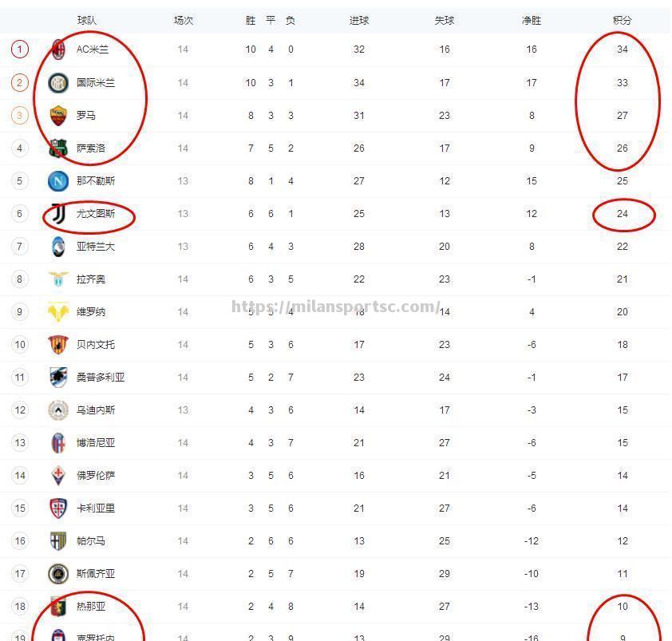Open the 罗马 club badge

pyautogui.click(x=58, y=115)
